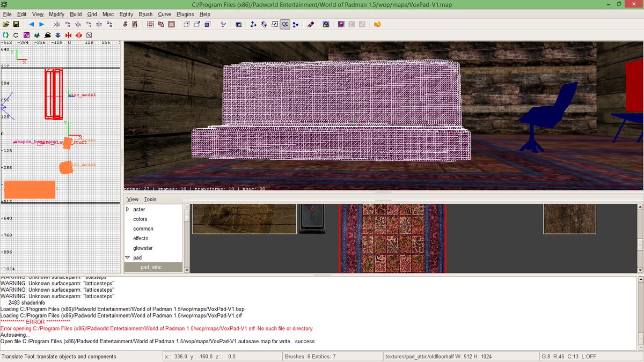Screen dimensions: 644x362
Task: Click the magenta Caulk Selection plugin icon
Action: tap(27, 34)
